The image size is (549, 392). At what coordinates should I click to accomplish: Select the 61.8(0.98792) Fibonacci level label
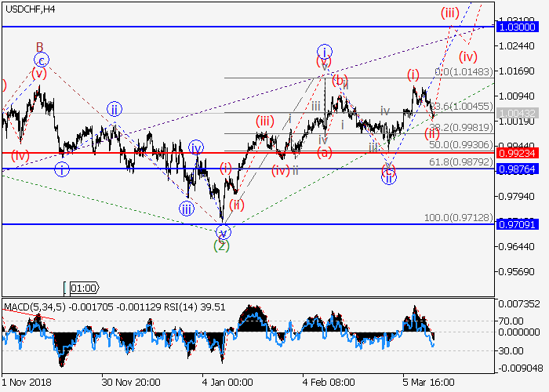460,162
